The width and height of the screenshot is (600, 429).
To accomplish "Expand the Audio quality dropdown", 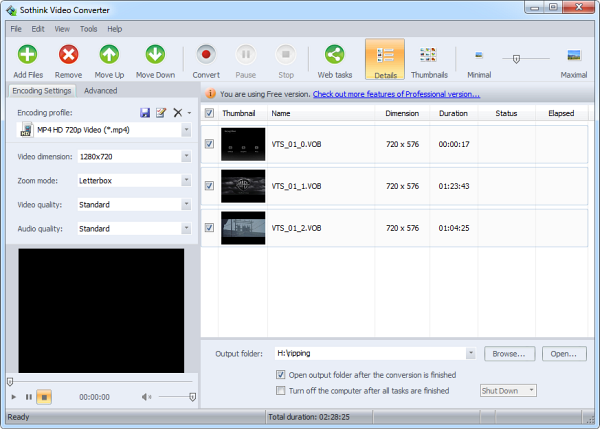I will click(186, 228).
